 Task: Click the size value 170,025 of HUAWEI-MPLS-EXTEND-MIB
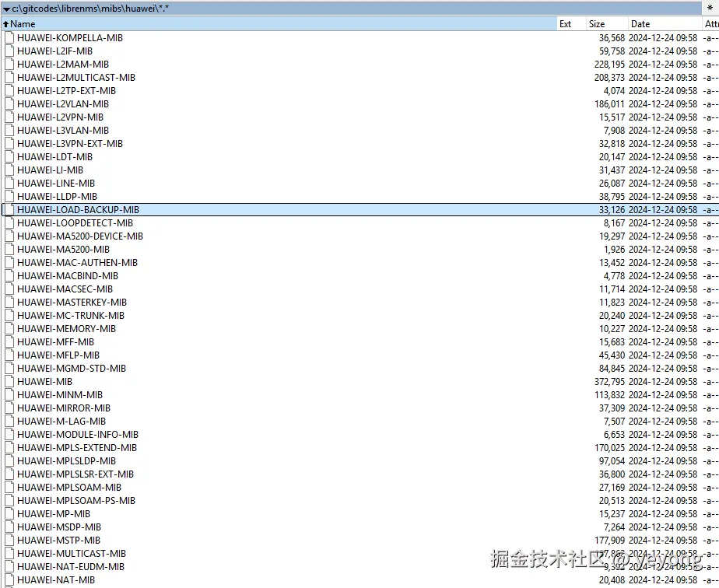[610, 448]
